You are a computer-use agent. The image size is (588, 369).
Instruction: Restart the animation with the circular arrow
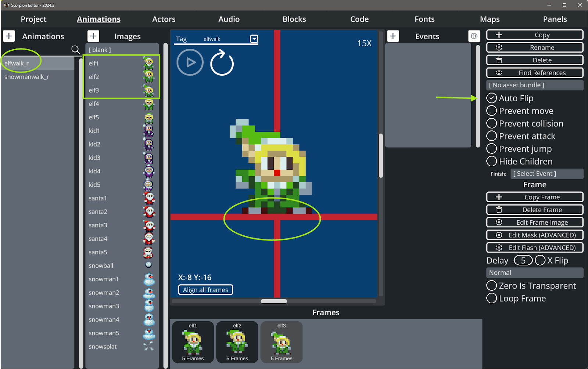(222, 63)
